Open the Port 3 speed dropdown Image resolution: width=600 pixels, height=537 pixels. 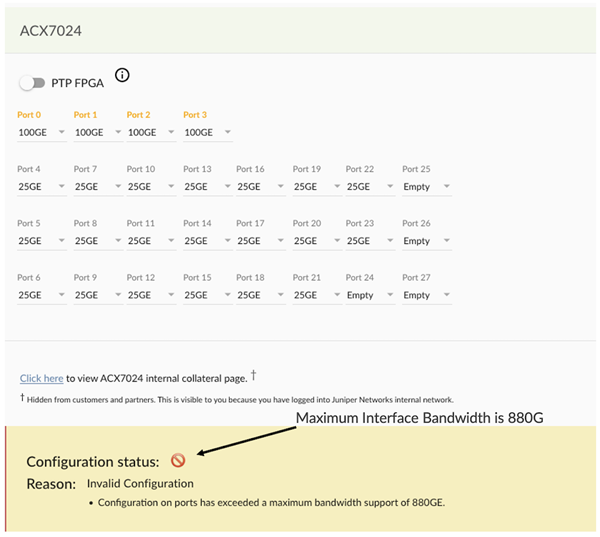coord(208,132)
